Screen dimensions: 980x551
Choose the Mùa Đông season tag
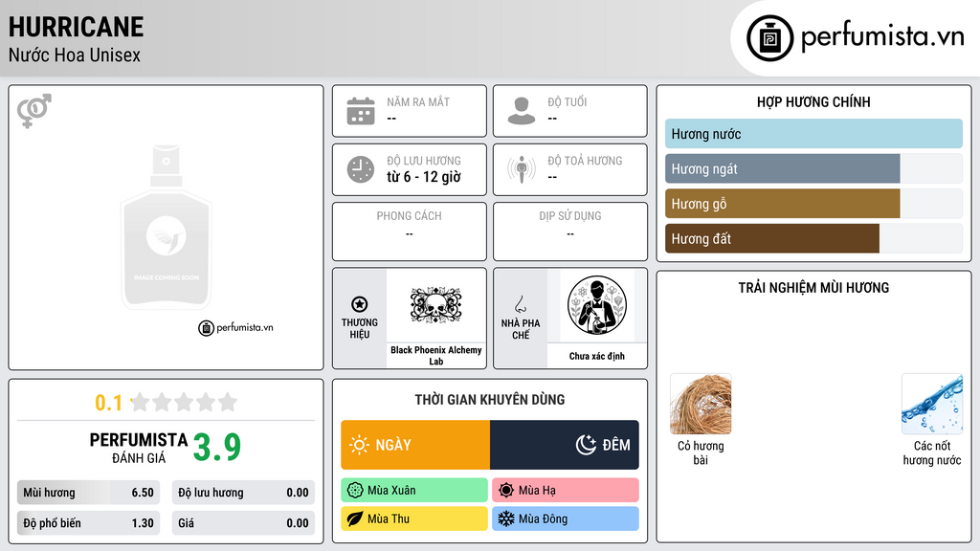coord(566,518)
